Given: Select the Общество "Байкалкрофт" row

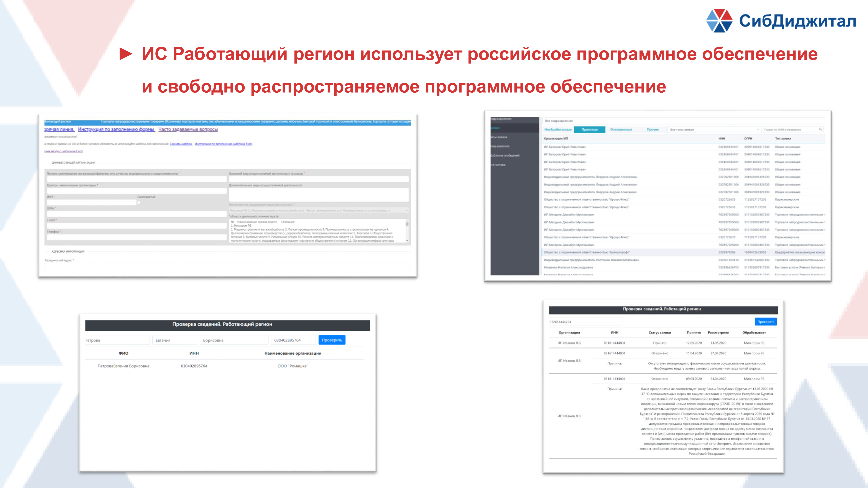Looking at the screenshot, I should 683,252.
